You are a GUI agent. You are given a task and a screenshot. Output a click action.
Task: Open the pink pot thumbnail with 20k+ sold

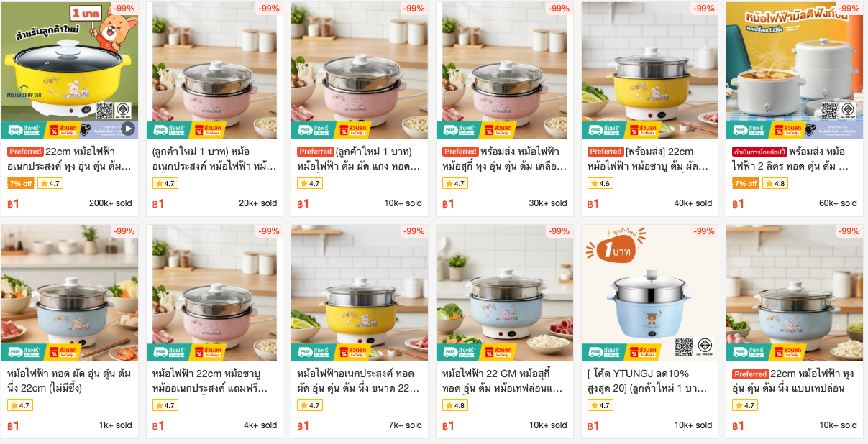(214, 70)
